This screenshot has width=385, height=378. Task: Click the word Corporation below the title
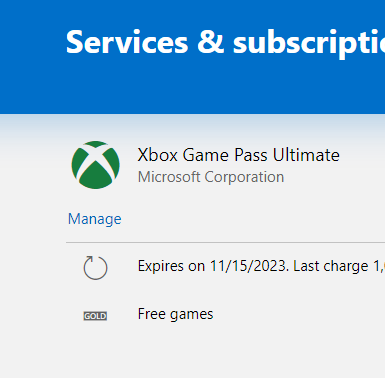pyautogui.click(x=244, y=177)
